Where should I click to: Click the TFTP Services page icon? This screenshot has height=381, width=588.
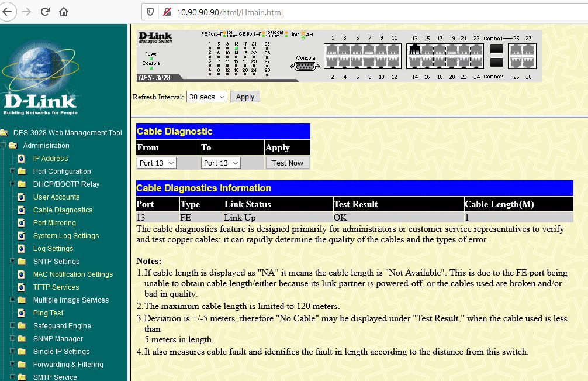point(22,287)
